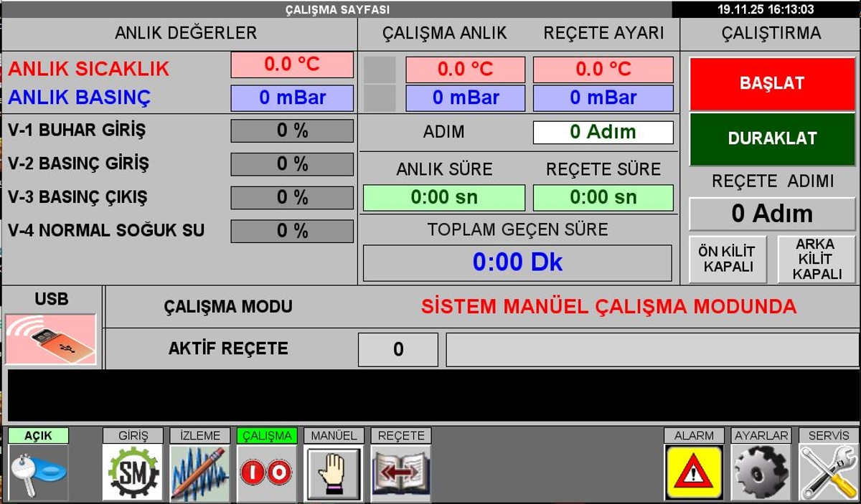The width and height of the screenshot is (861, 504).
Task: Open the ALARM warning triangle icon
Action: click(693, 472)
